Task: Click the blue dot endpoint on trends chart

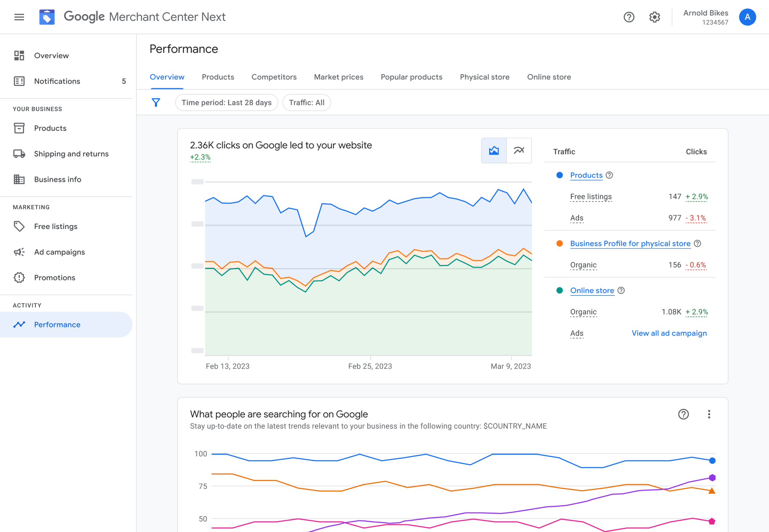Action: (x=712, y=460)
